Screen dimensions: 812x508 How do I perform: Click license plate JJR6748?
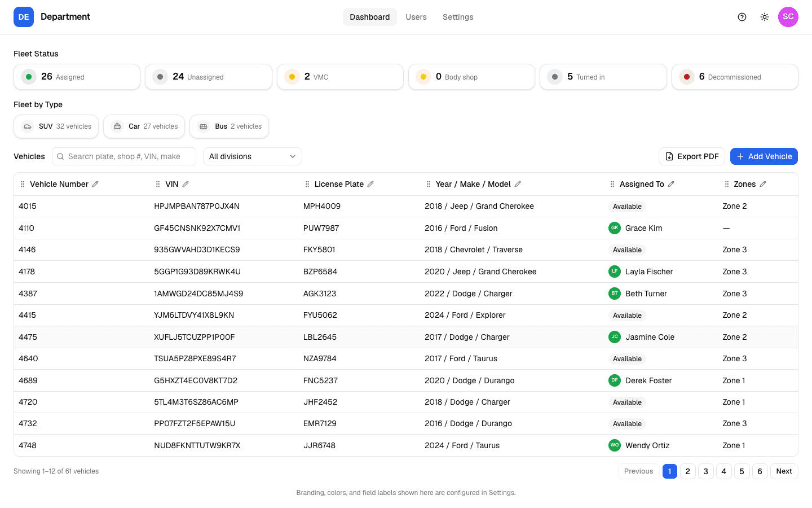click(319, 445)
